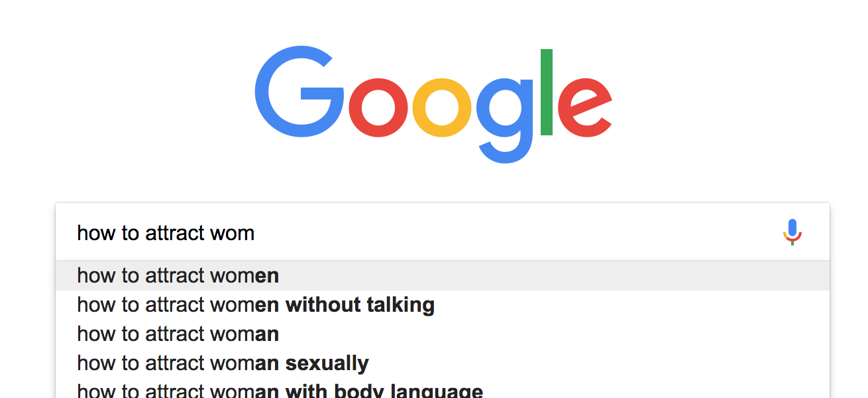
Task: Click the bold 'an' ending of 'how to attract woman'
Action: click(267, 334)
